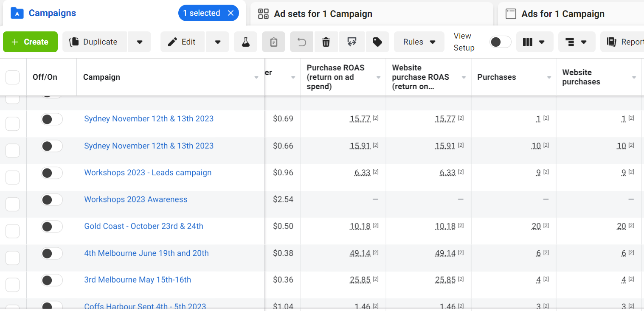Image resolution: width=644 pixels, height=311 pixels.
Task: Toggle on Workshops 2023 Awareness campaign
Action: pos(51,200)
